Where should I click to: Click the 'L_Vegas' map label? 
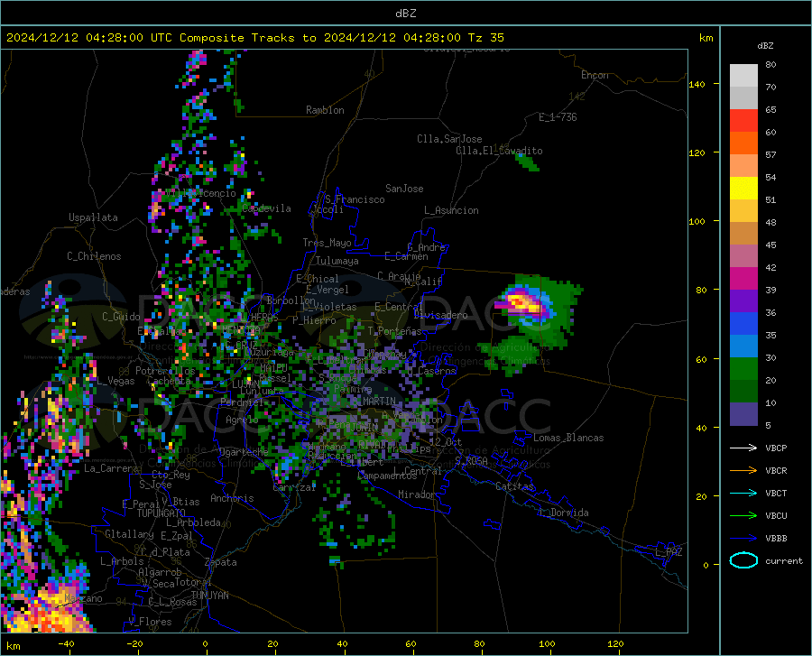click(115, 381)
